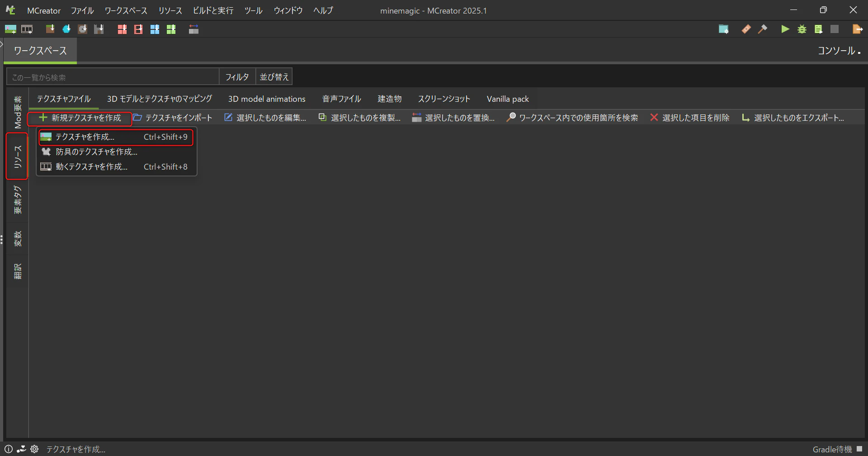Open workspace settings via teal folder gear icon
Image resolution: width=868 pixels, height=456 pixels.
point(724,29)
